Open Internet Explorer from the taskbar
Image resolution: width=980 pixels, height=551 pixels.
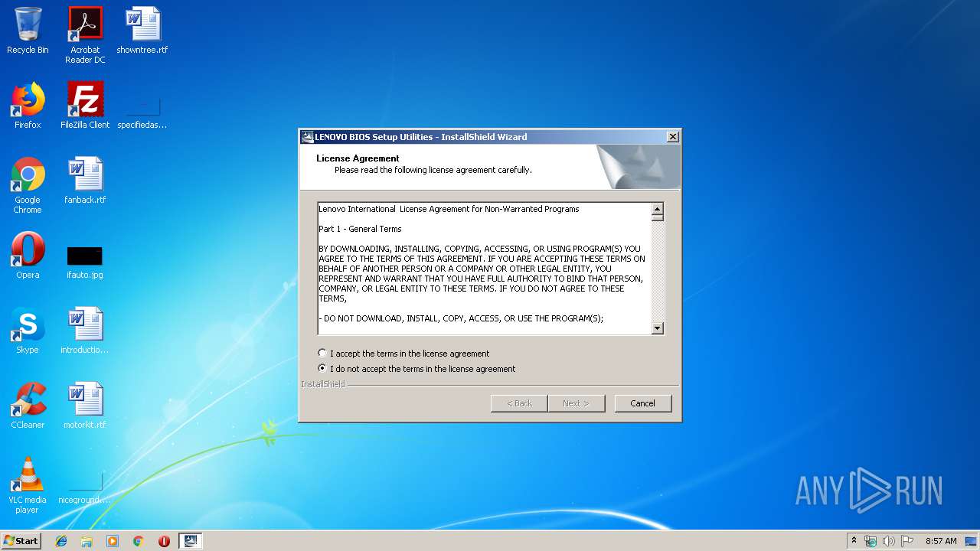tap(61, 541)
